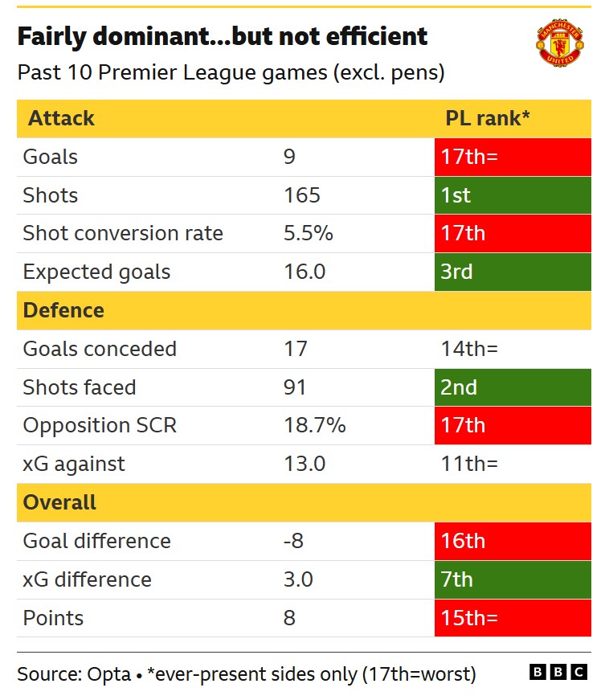Click the red 17th= rank cell for Goals
605x700 pixels.
pos(513,157)
